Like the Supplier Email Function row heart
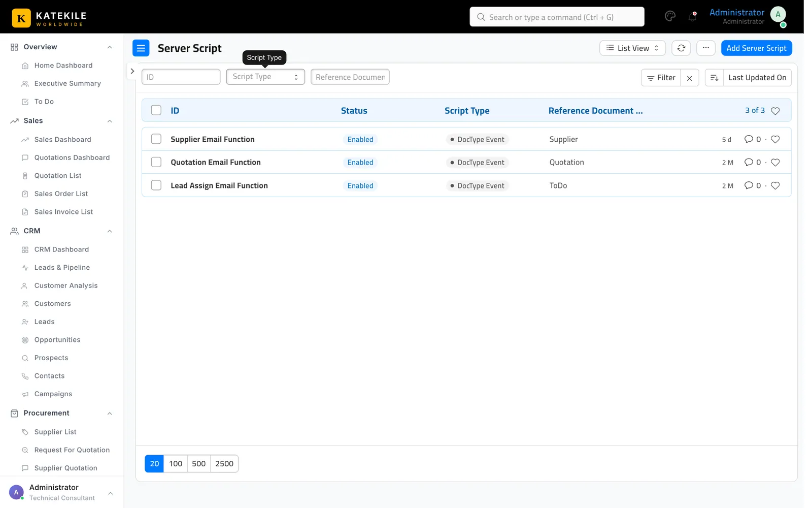 (775, 139)
